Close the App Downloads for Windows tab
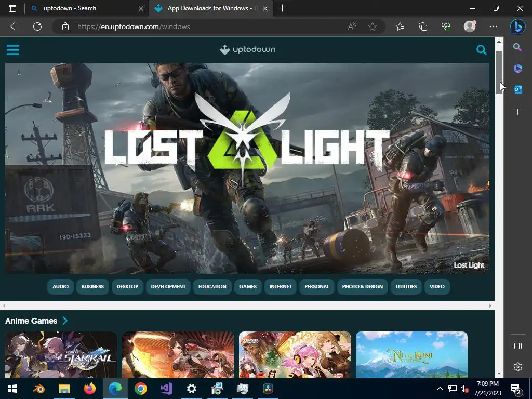 265,8
